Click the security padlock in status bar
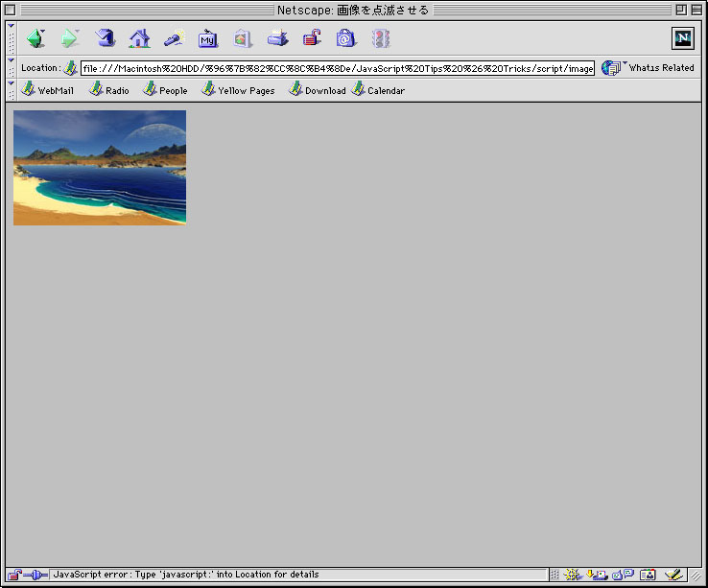 14,575
